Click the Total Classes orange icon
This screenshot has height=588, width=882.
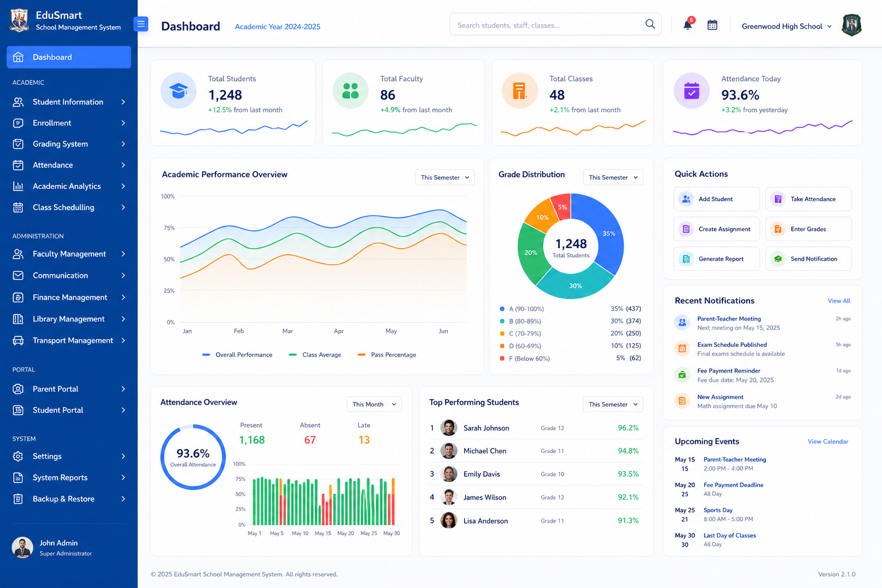(x=520, y=91)
